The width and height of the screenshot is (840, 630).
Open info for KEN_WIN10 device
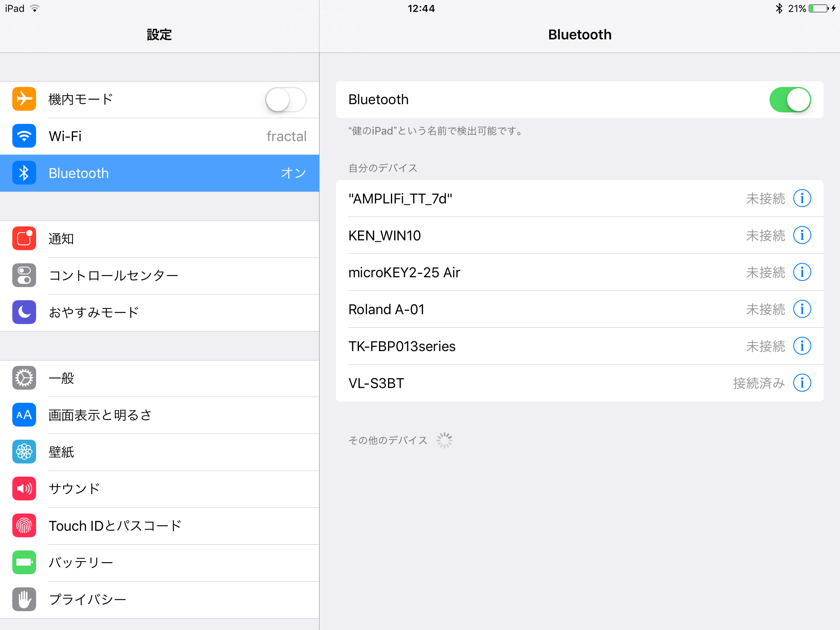click(x=802, y=235)
